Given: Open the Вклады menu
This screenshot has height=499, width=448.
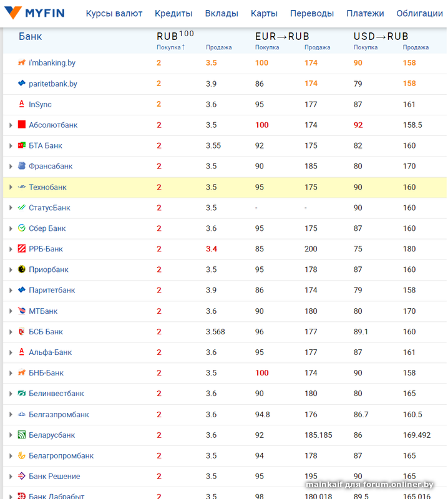Looking at the screenshot, I should click(x=222, y=13).
